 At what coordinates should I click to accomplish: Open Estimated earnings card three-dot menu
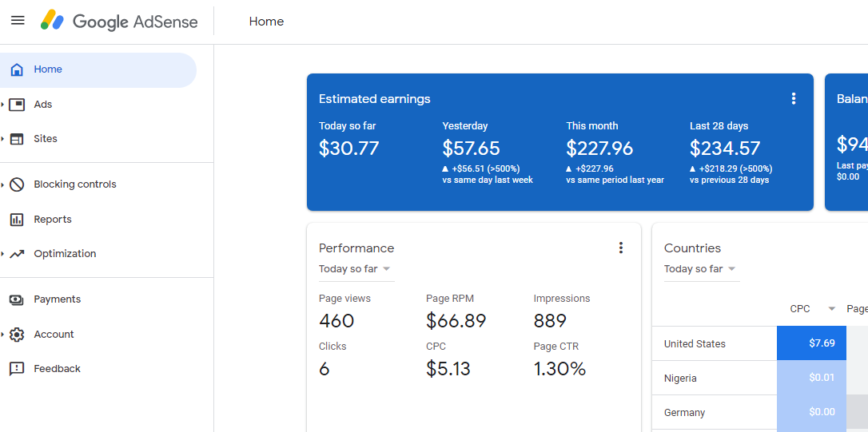[793, 99]
